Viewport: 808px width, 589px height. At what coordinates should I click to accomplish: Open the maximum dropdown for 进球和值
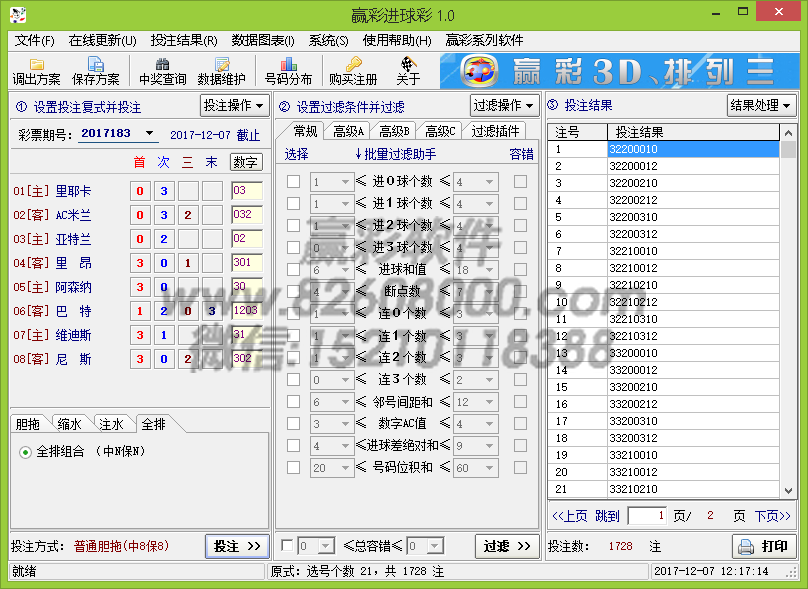click(x=489, y=270)
